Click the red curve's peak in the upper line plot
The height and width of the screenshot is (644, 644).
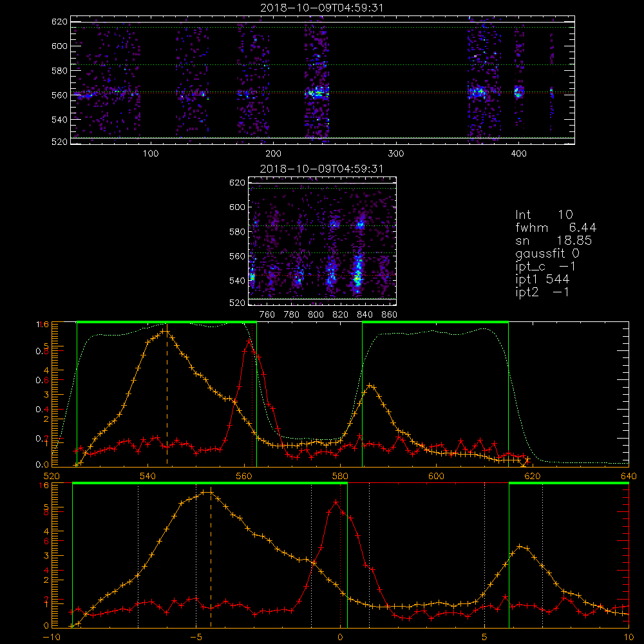pyautogui.click(x=249, y=341)
